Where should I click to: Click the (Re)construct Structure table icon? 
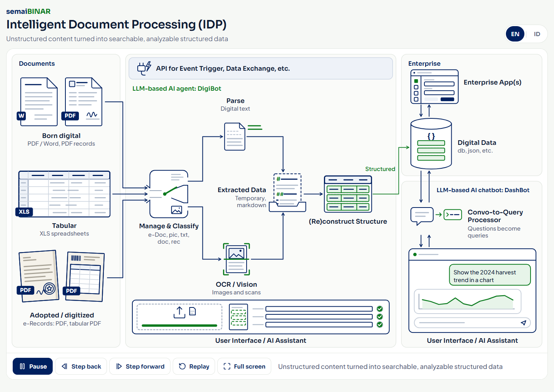pos(348,194)
